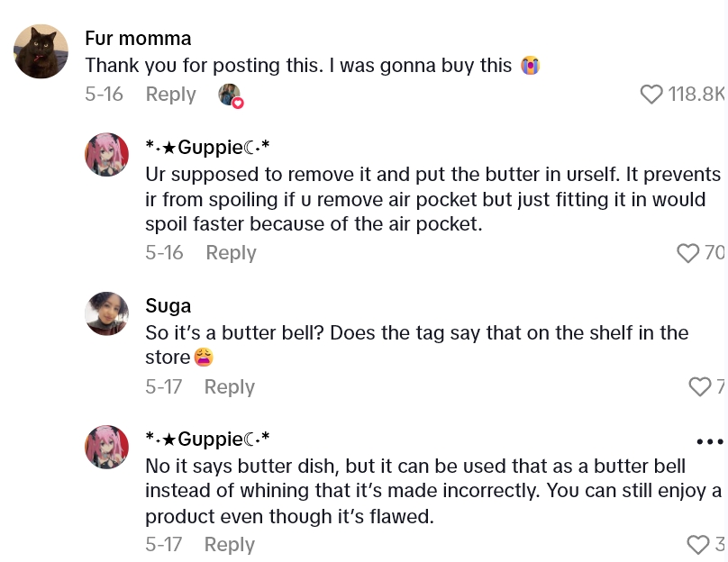Reply to Guppie's butter bell explanation
This screenshot has width=728, height=562.
(x=231, y=253)
